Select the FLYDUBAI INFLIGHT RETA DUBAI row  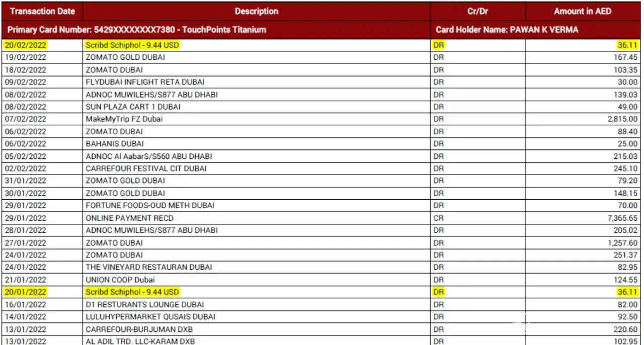tap(322, 82)
